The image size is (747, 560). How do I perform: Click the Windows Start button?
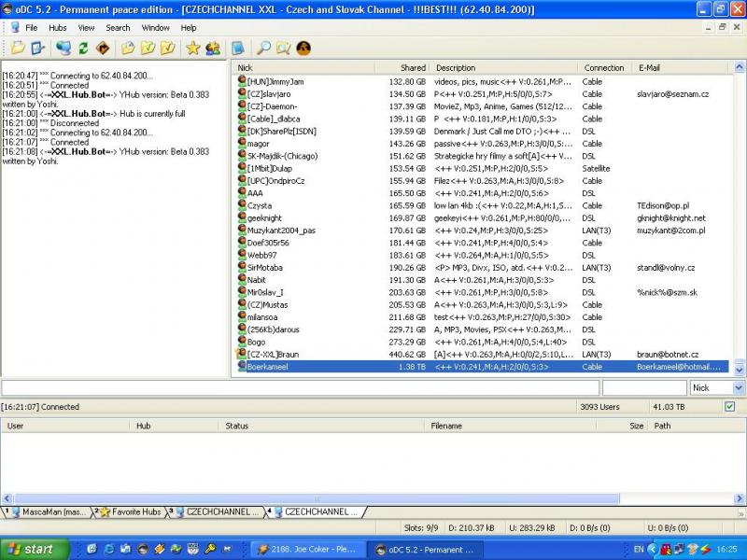[x=30, y=550]
